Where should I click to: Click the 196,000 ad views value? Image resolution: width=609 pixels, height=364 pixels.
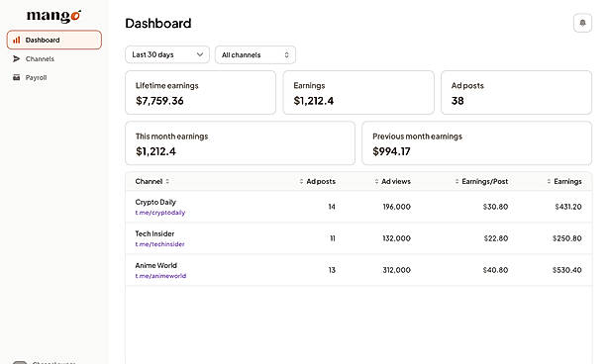pyautogui.click(x=396, y=207)
